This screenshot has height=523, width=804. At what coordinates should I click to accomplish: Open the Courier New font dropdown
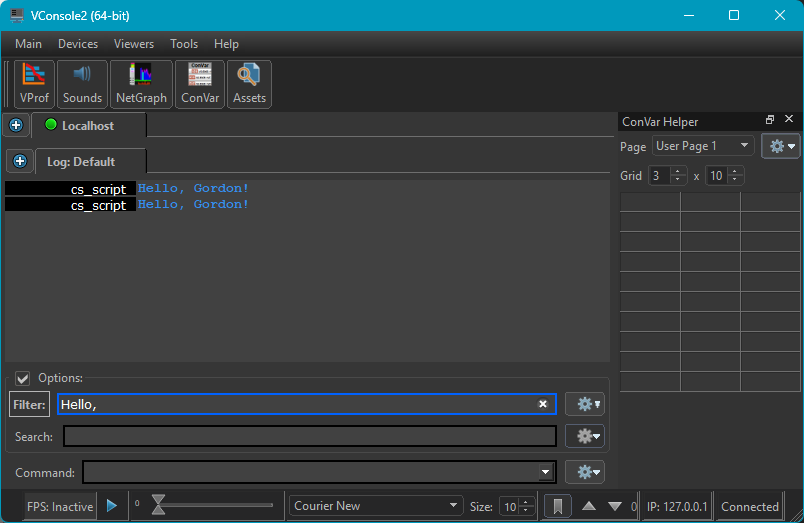coord(376,506)
